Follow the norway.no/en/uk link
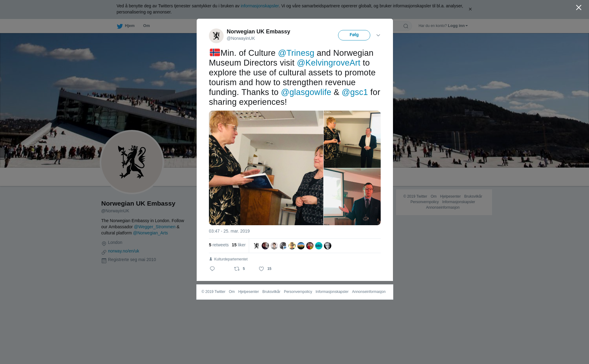The height and width of the screenshot is (364, 589). point(124,251)
